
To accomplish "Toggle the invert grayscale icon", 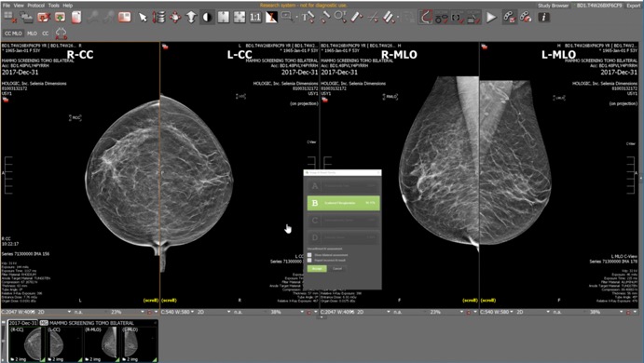I will point(271,18).
